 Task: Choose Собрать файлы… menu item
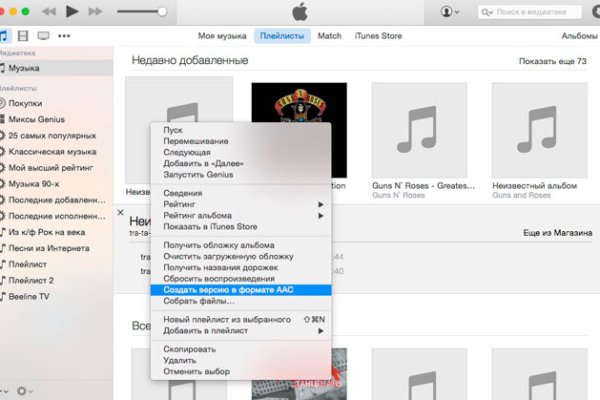(x=241, y=301)
